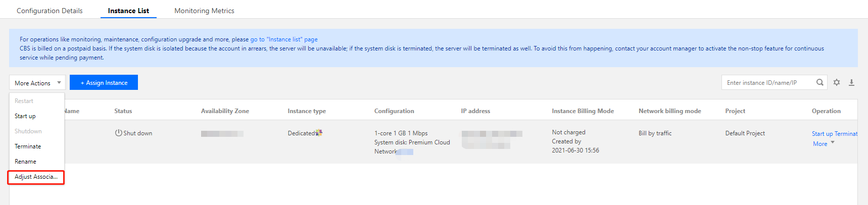Click the search magnifier icon
The width and height of the screenshot is (868, 205).
click(819, 82)
